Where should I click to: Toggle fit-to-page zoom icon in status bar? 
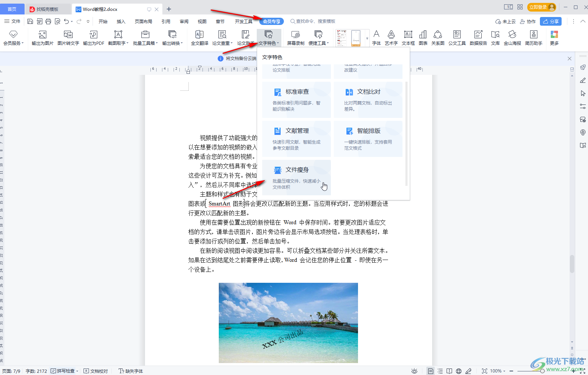(x=484, y=371)
